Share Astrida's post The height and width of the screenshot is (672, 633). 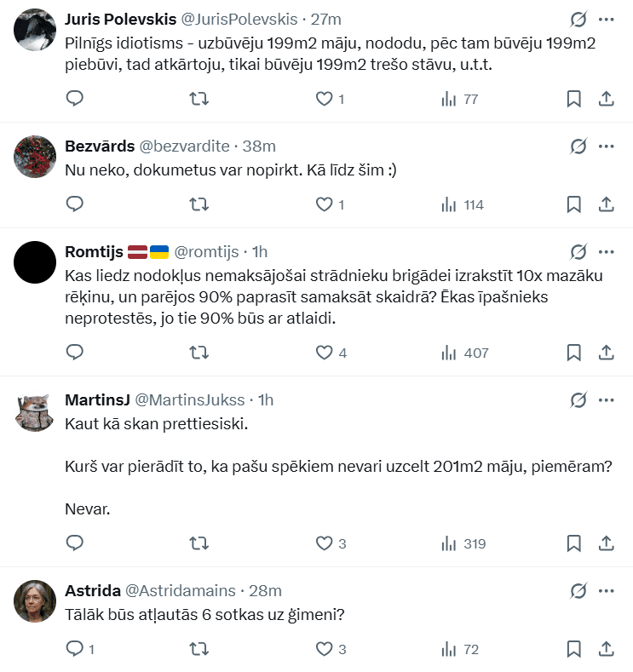[607, 649]
